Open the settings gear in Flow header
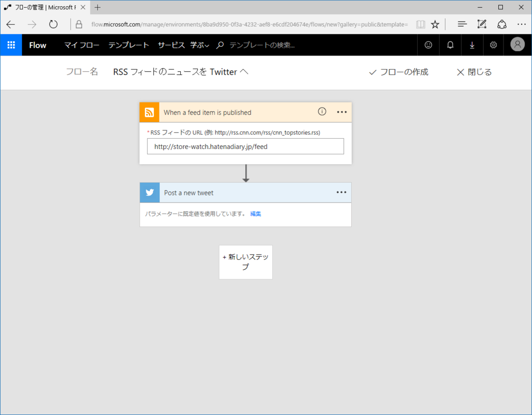Viewport: 532px width, 415px height. (494, 45)
